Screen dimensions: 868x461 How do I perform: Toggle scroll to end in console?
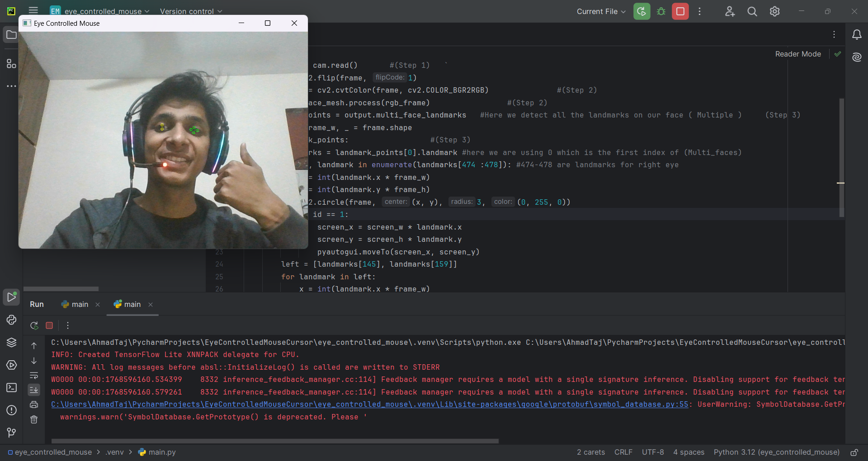pos(34,390)
